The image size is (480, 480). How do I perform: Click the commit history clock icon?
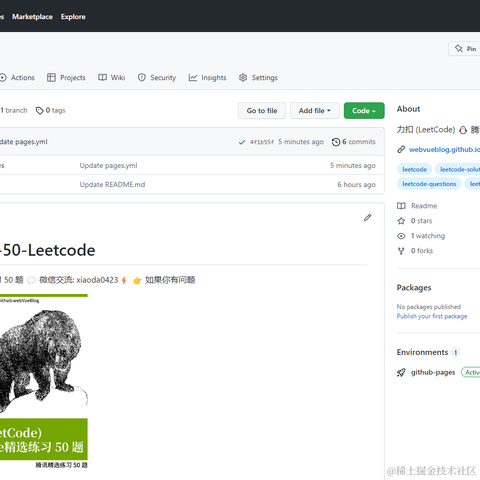pyautogui.click(x=336, y=142)
